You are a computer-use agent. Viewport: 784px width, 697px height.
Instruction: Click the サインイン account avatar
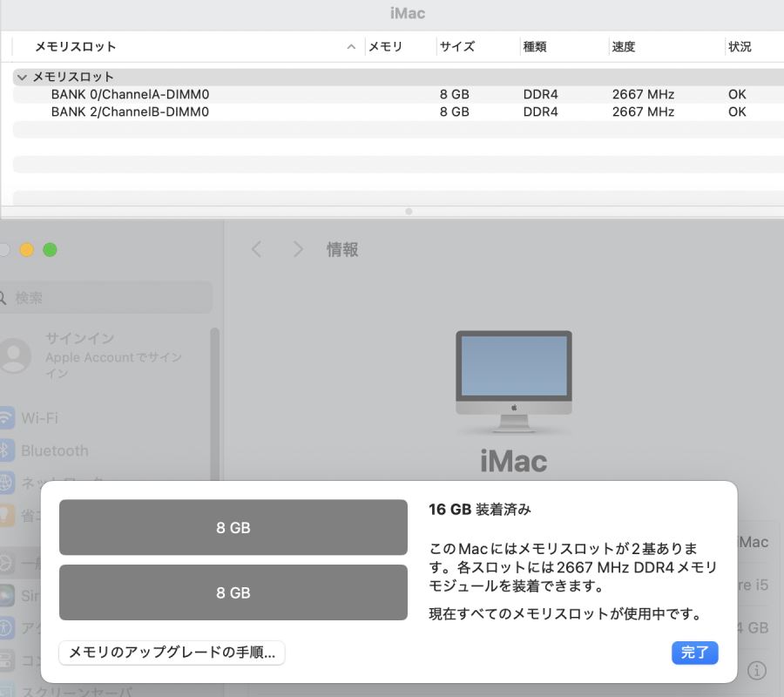(14, 355)
